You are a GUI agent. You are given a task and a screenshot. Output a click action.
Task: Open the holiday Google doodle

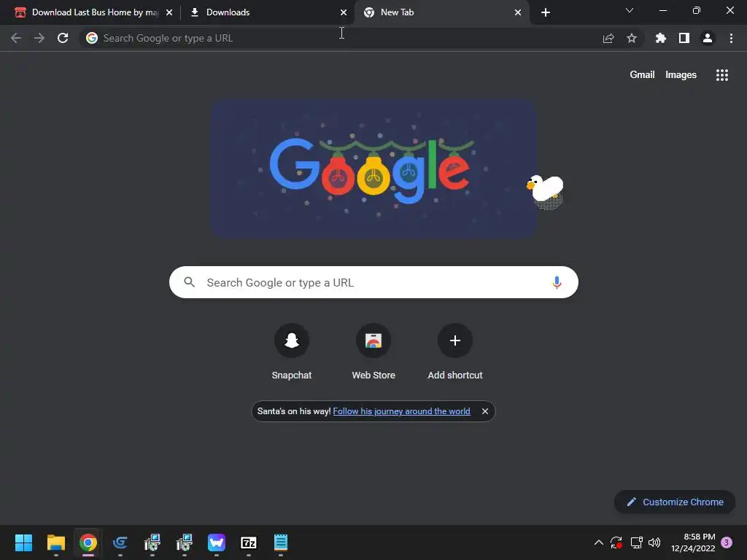[x=374, y=168]
